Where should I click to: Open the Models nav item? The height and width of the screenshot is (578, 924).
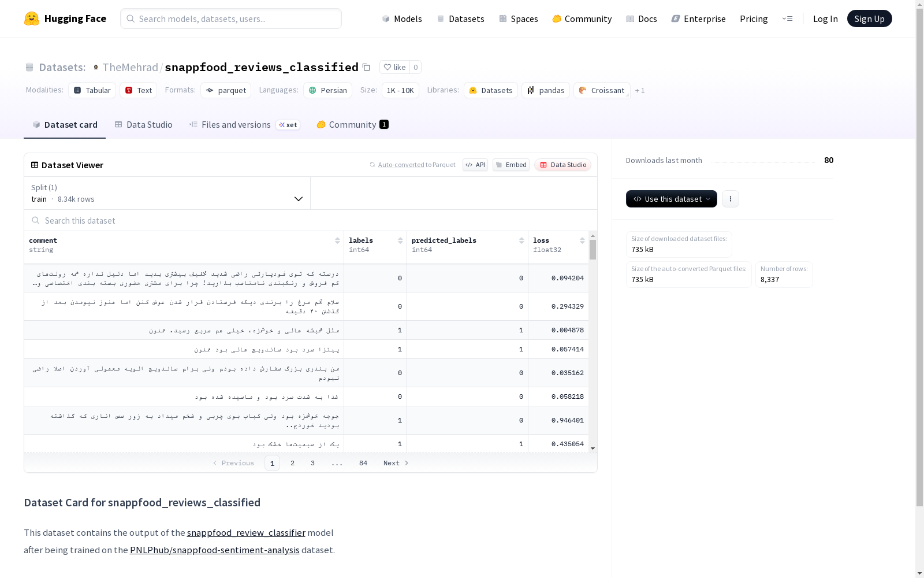point(402,18)
